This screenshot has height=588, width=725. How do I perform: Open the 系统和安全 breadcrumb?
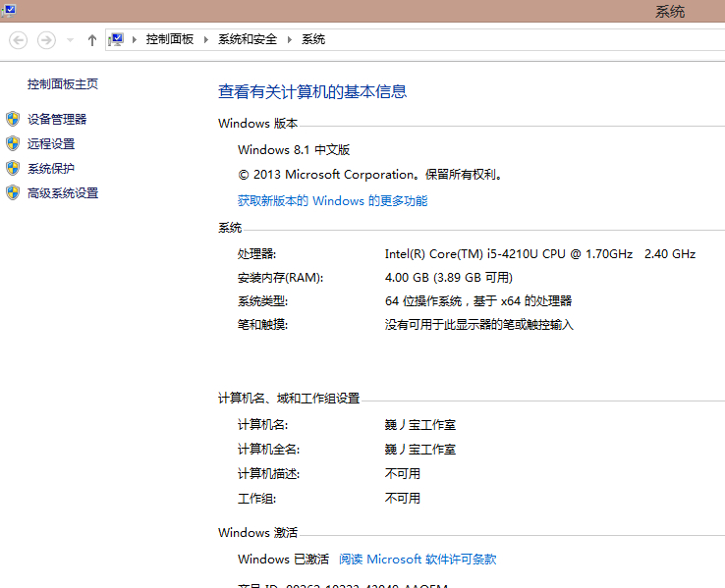pyautogui.click(x=248, y=39)
